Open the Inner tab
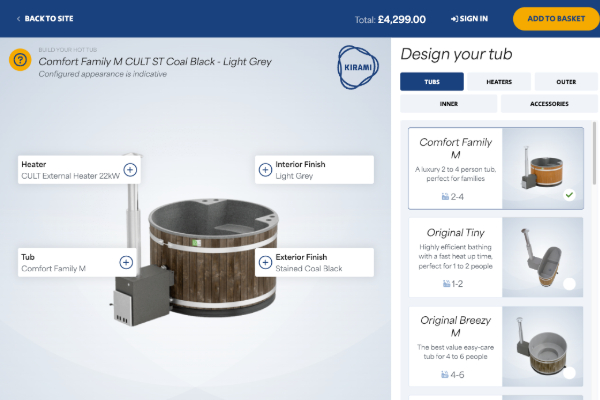600x400 pixels. pyautogui.click(x=448, y=104)
